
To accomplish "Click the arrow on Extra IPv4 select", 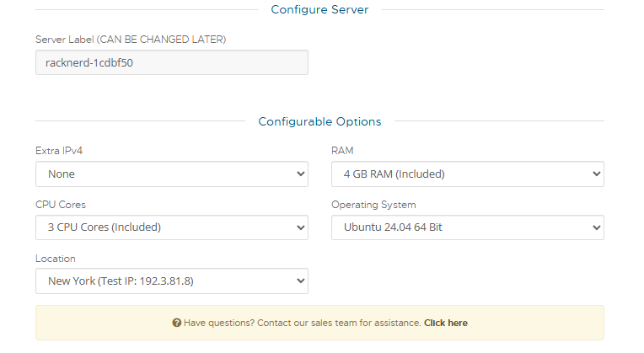I will click(x=301, y=174).
